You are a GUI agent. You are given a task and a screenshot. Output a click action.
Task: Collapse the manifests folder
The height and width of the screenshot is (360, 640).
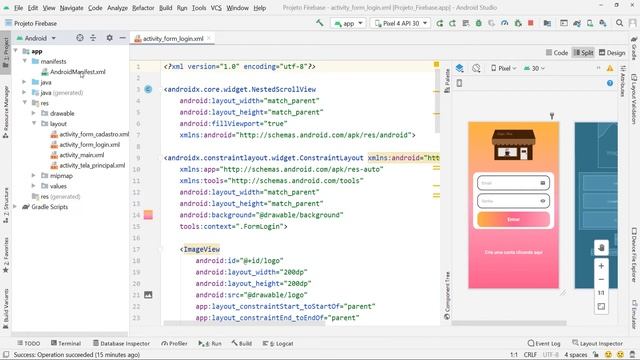coord(25,61)
